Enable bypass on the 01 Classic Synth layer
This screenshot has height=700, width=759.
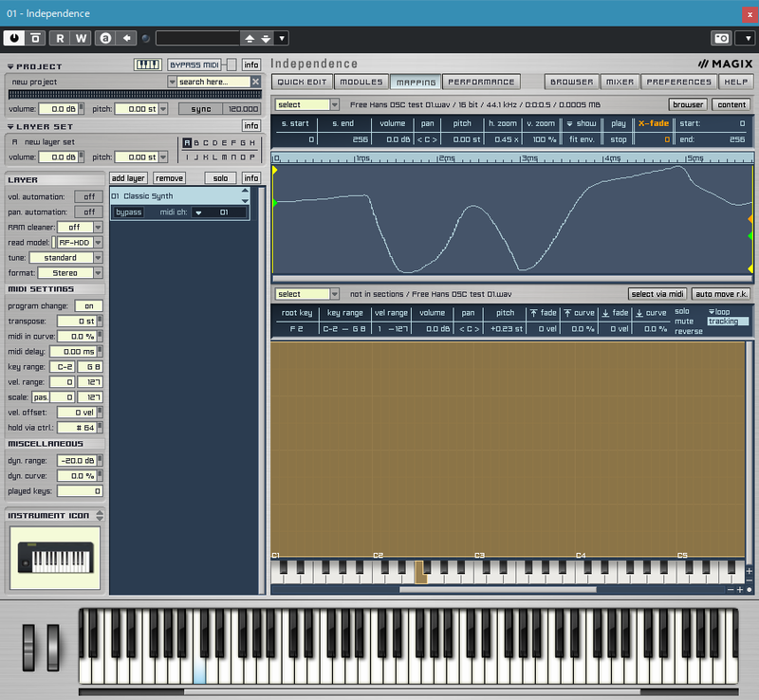[x=128, y=212]
